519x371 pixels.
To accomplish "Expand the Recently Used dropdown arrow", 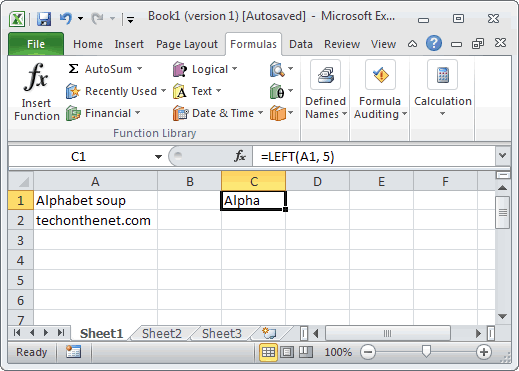I will (163, 90).
